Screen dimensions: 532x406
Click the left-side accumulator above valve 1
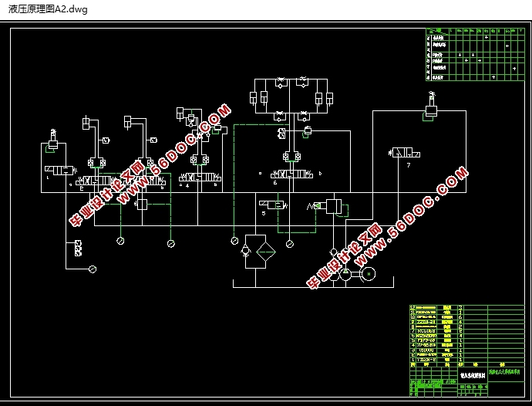click(x=53, y=140)
